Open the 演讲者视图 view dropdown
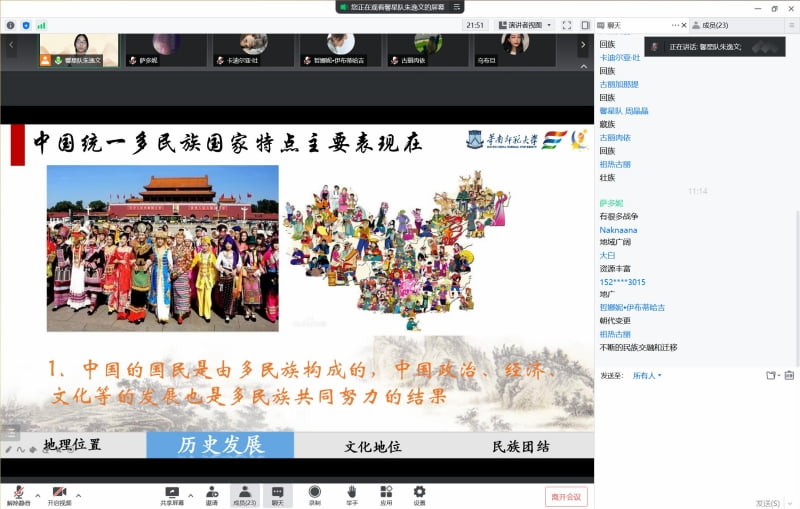 pos(532,25)
